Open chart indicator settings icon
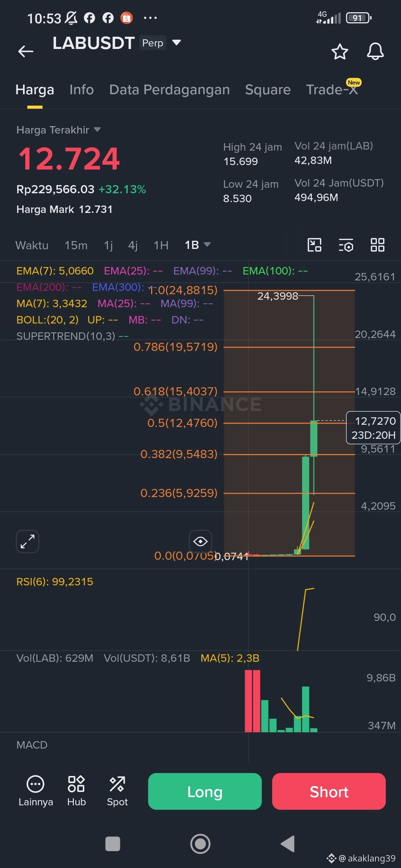The image size is (401, 868). pyautogui.click(x=346, y=245)
